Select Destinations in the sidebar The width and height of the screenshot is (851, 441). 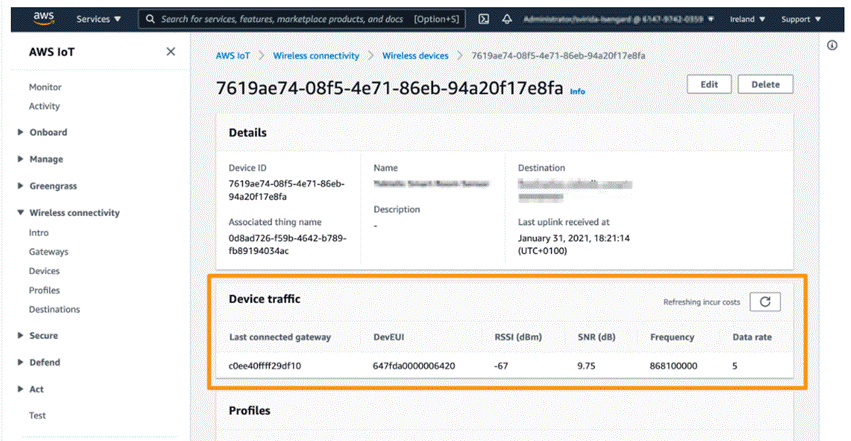click(x=54, y=309)
